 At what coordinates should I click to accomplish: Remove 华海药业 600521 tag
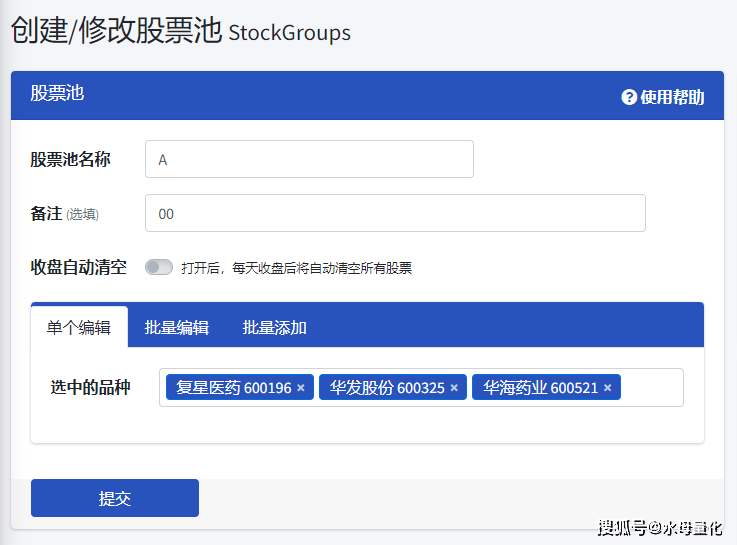(607, 388)
